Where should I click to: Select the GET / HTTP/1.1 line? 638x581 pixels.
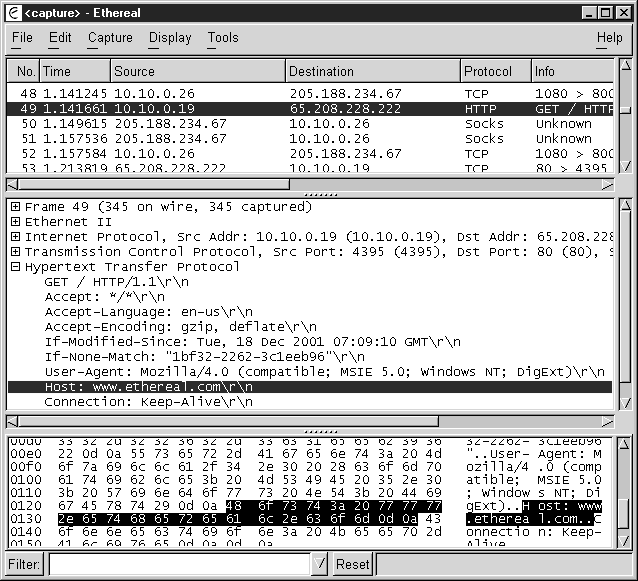[x=116, y=282]
